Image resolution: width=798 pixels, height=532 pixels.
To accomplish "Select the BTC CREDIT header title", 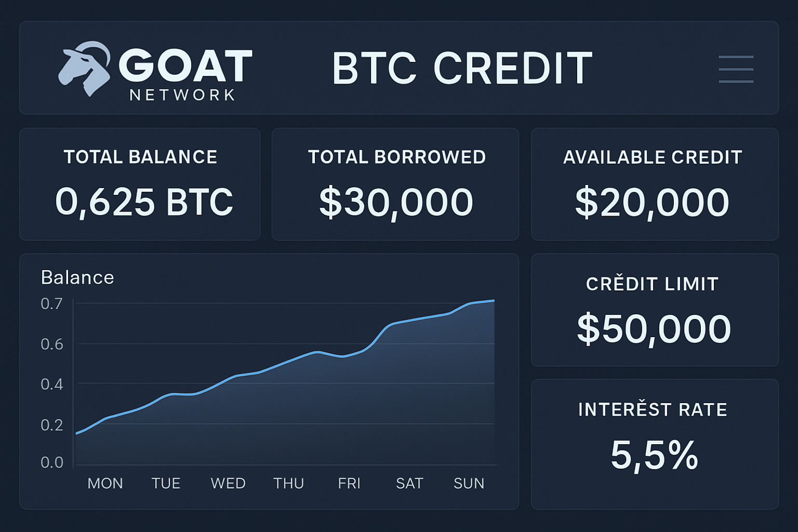I will click(x=462, y=68).
